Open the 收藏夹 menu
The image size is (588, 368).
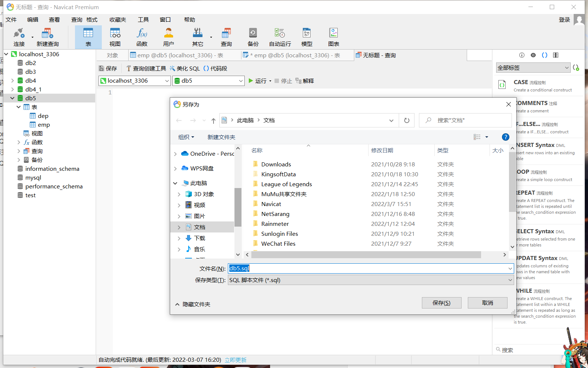coord(118,20)
